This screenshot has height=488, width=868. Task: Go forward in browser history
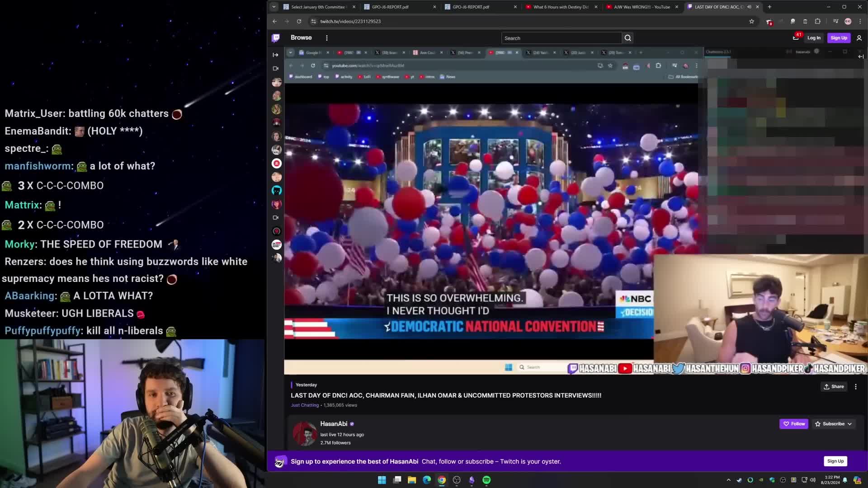click(x=287, y=21)
